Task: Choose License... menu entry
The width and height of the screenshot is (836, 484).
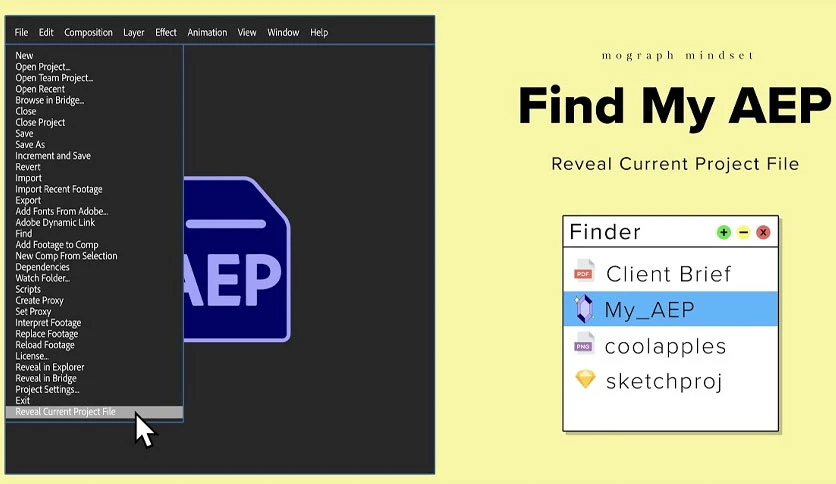Action: click(x=31, y=356)
